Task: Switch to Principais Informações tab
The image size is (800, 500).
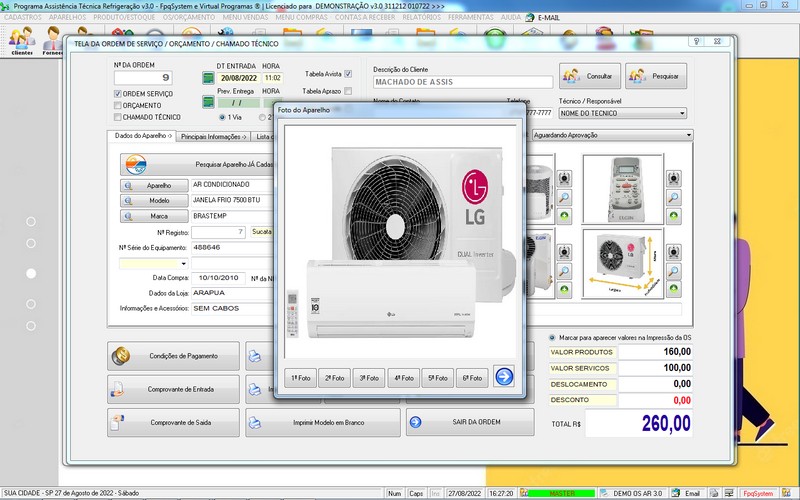Action: 214,137
